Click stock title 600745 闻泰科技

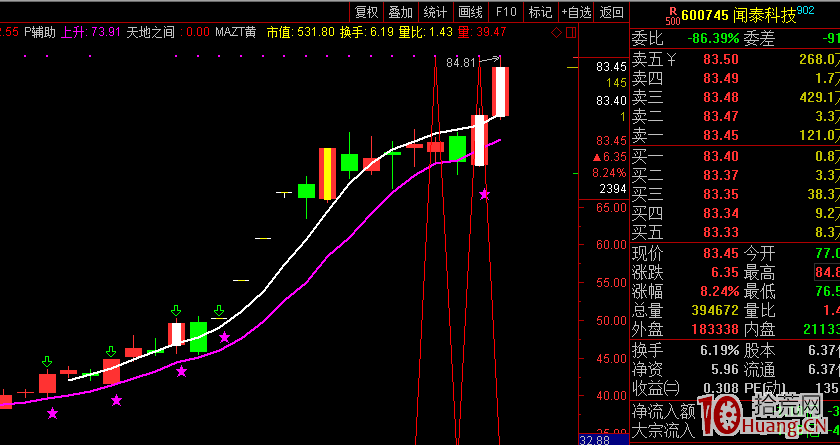(x=739, y=16)
